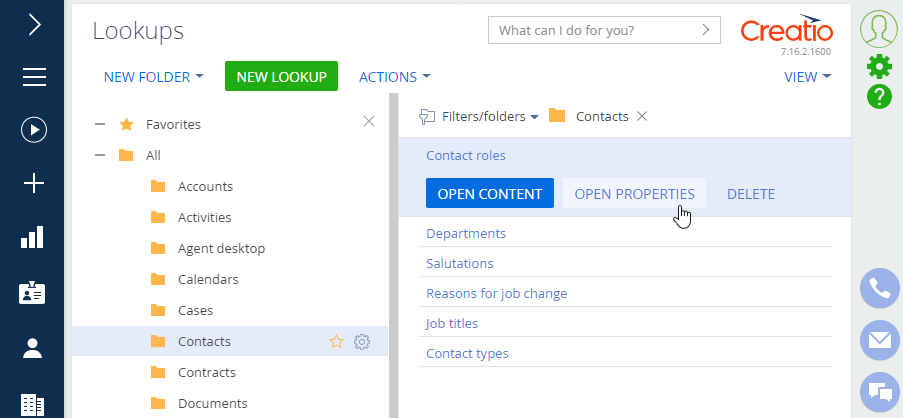903x418 pixels.
Task: Click the NEW LOOKUP button
Action: coord(282,77)
